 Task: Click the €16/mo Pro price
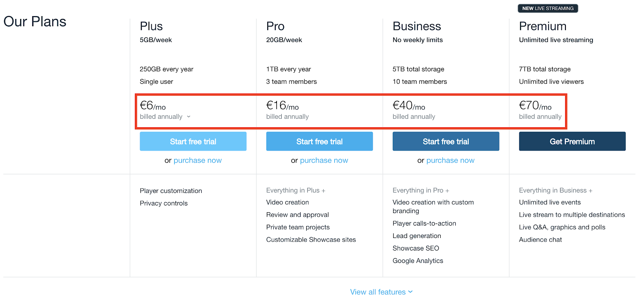283,106
